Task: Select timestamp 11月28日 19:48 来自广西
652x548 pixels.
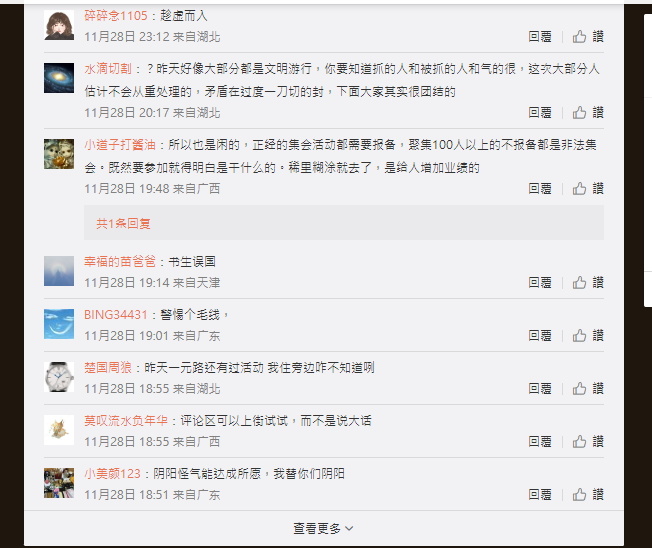Action: pos(152,189)
